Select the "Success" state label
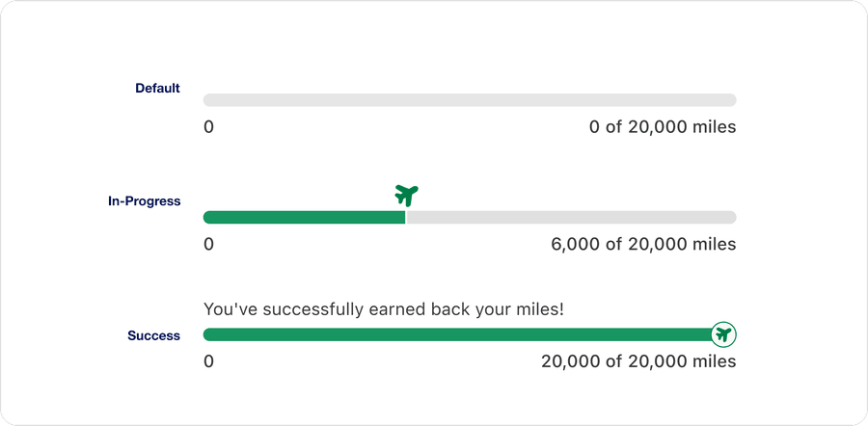This screenshot has width=868, height=426. (153, 336)
